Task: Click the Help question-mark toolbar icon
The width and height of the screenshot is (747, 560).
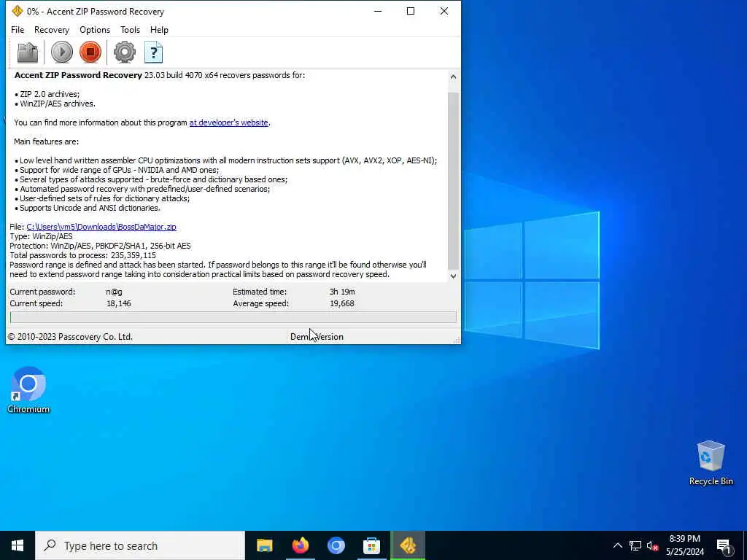Action: click(x=153, y=52)
